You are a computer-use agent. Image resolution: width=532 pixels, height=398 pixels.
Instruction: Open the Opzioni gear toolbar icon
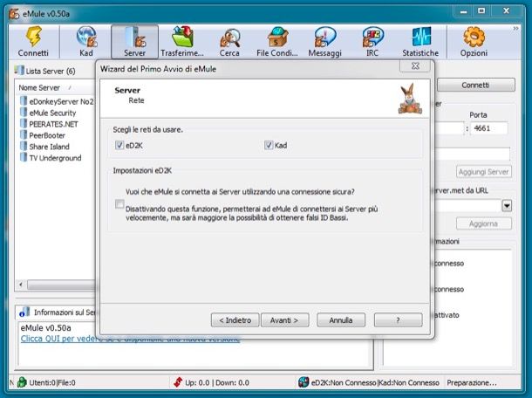tap(474, 37)
